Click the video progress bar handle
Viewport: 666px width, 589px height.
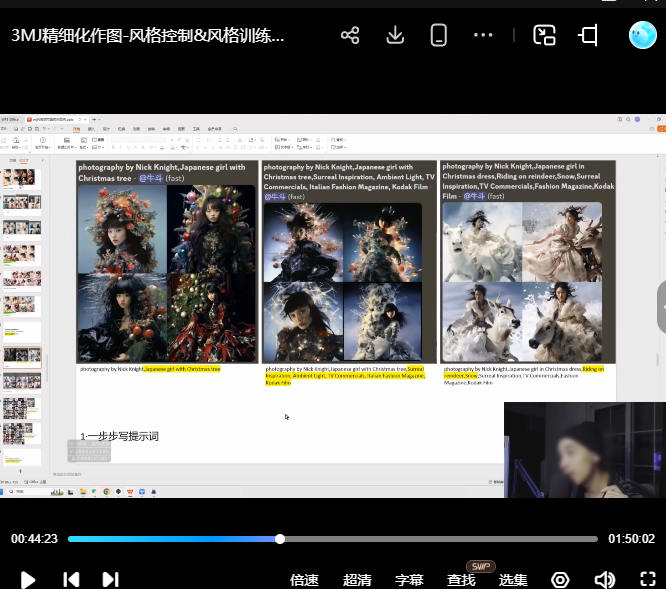pos(280,539)
